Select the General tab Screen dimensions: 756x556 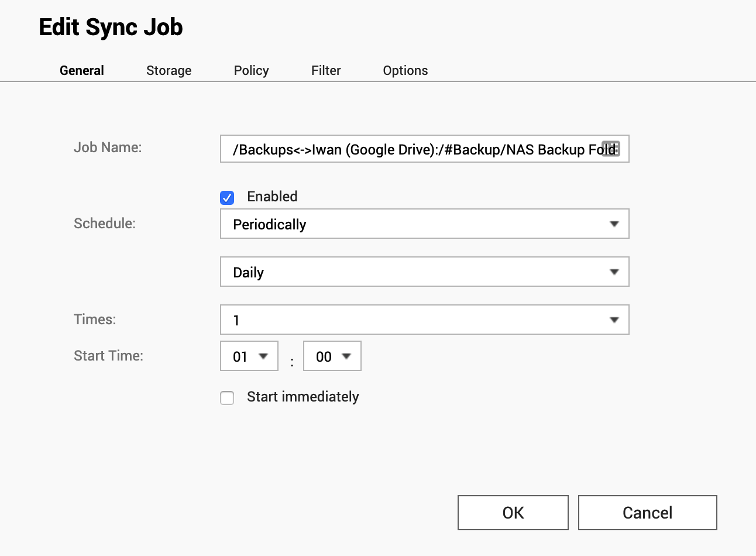click(x=82, y=71)
